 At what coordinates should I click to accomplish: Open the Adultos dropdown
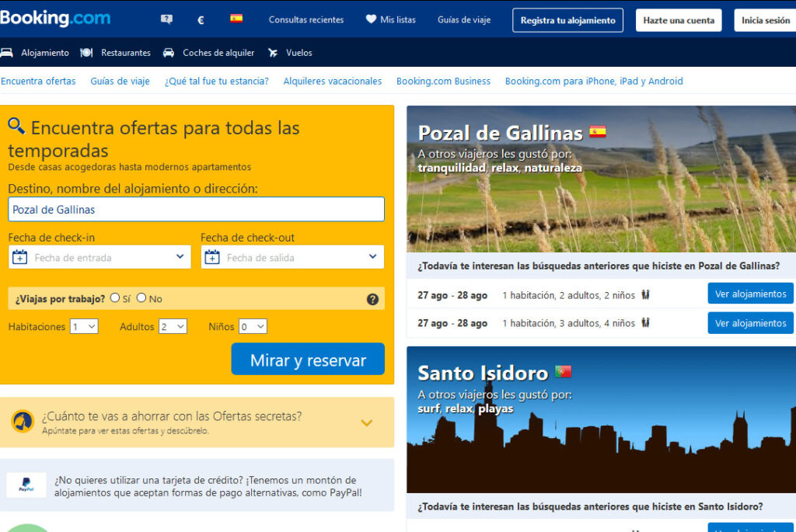[x=173, y=327]
